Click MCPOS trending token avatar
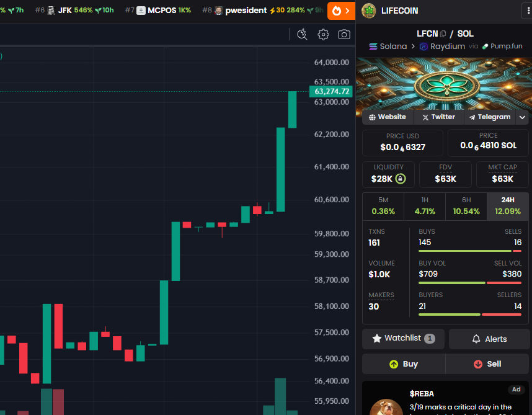This screenshot has height=415, width=532. click(141, 11)
